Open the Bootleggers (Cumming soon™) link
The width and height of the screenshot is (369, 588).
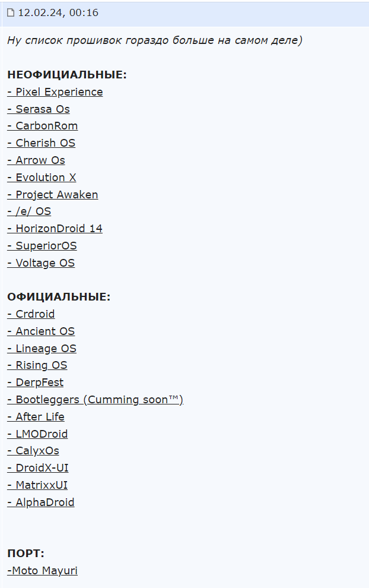point(95,400)
